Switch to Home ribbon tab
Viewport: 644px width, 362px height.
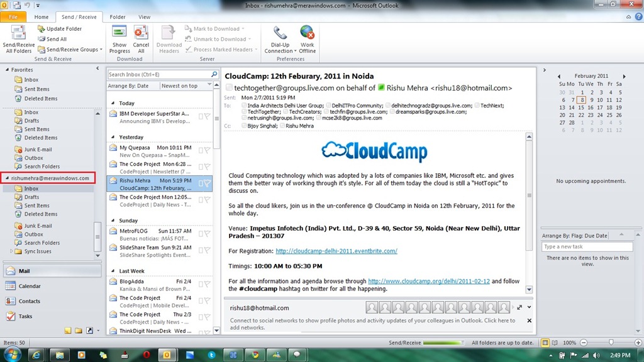(x=41, y=17)
